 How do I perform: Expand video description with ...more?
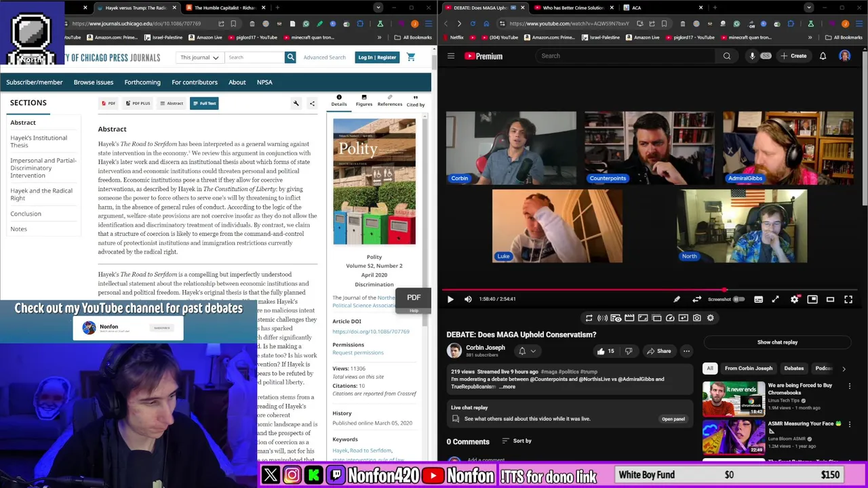point(507,387)
